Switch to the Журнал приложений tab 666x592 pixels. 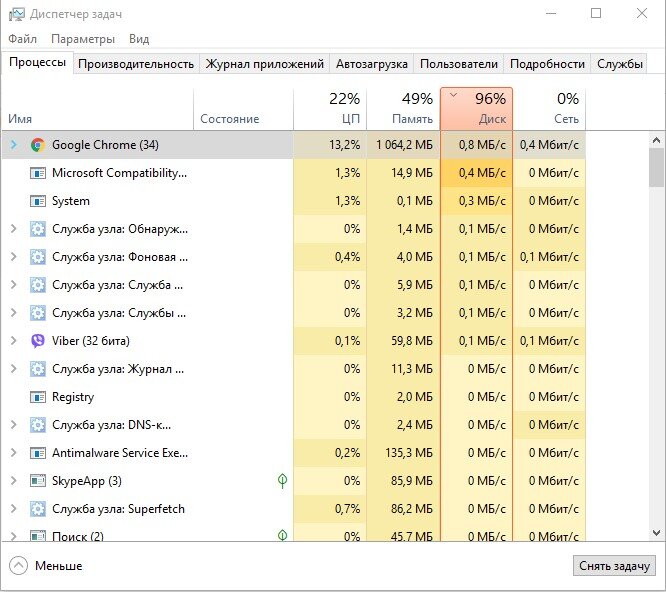point(265,64)
